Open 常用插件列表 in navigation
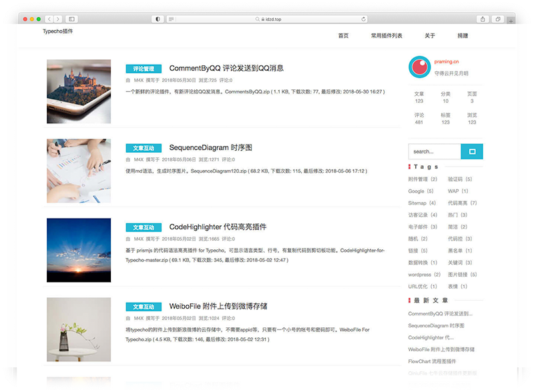Screen dimensions: 534x392 [x=386, y=36]
